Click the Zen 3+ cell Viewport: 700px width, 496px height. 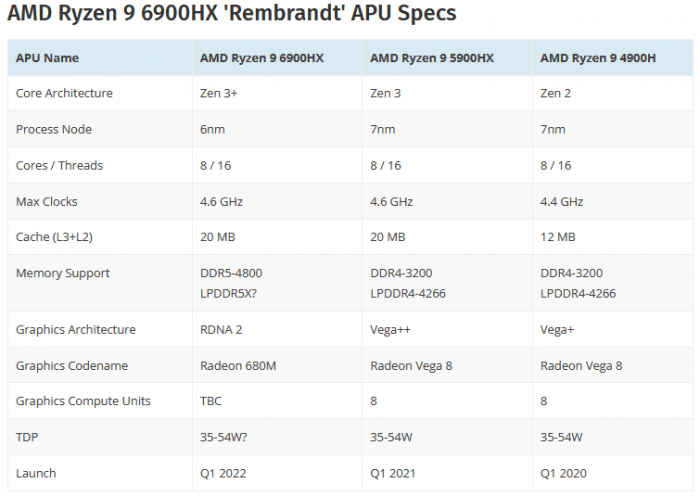[x=220, y=93]
